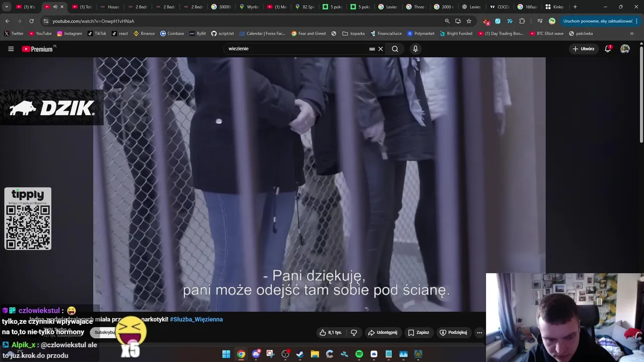Screen dimensions: 644x362
Task: Click the Subskrybuj subscribe button
Action: (105, 332)
